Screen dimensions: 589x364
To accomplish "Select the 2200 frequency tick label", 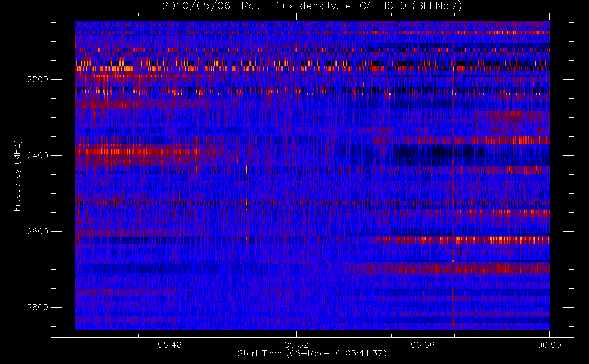I will tap(37, 79).
